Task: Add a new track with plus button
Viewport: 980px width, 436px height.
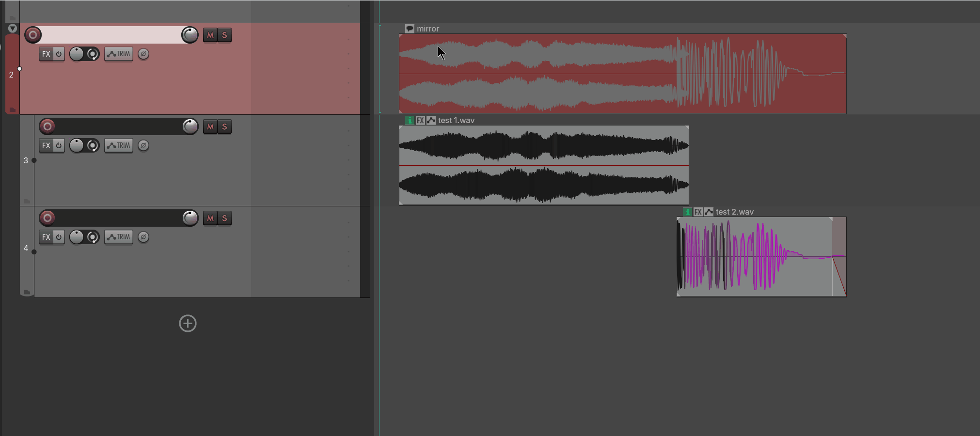Action: (x=188, y=324)
